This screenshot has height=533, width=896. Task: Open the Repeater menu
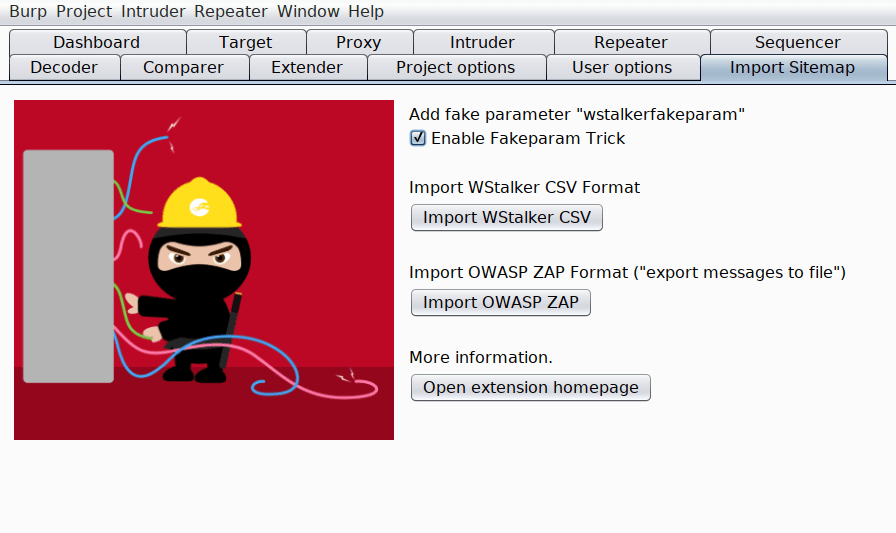coord(231,12)
